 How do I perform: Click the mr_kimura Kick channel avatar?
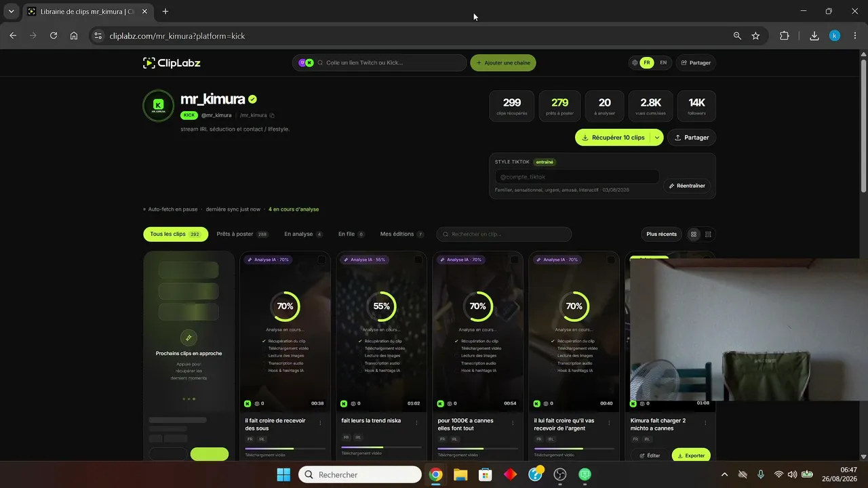158,105
